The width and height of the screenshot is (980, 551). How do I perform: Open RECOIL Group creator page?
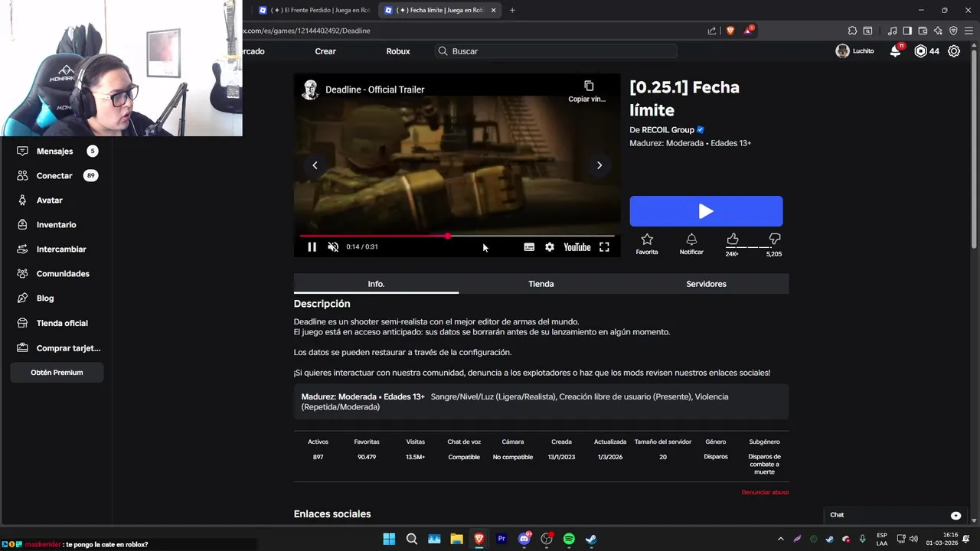pos(668,130)
